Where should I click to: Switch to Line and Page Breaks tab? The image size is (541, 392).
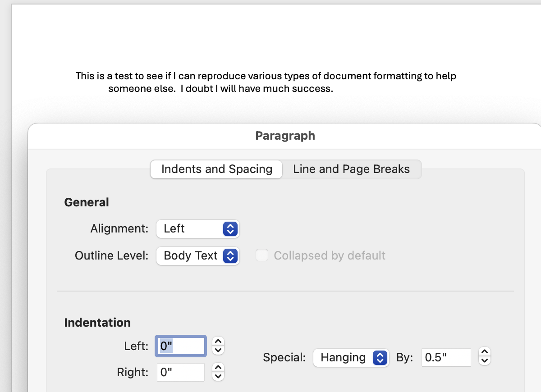pyautogui.click(x=351, y=169)
